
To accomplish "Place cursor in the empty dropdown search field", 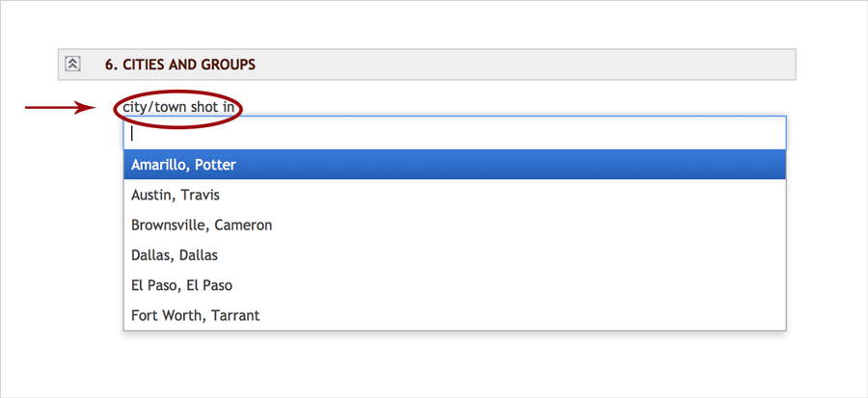I will 454,133.
